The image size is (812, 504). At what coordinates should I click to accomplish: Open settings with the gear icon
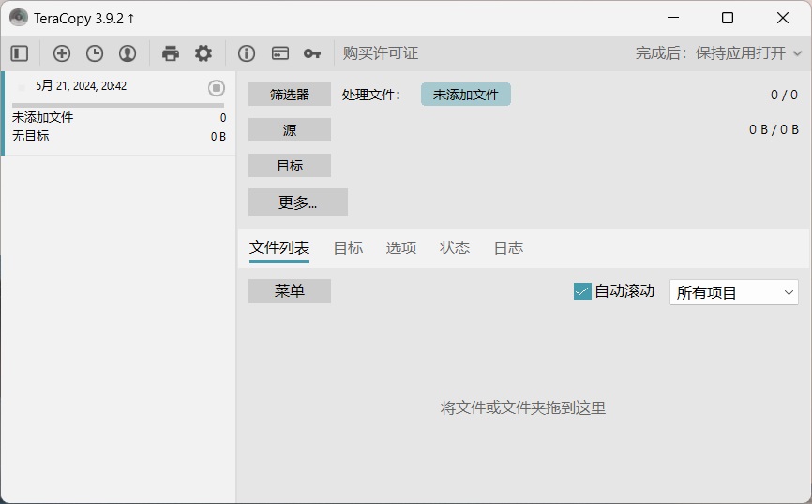point(203,53)
